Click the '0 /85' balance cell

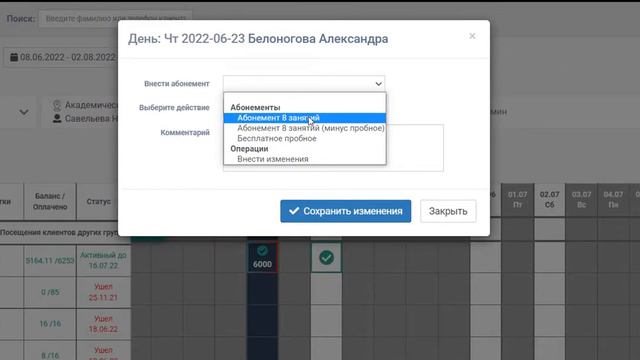coord(50,292)
